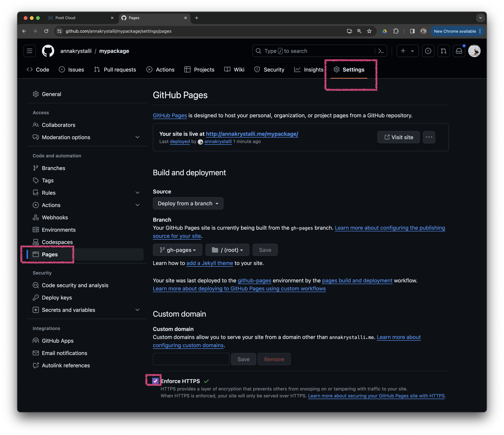Open the create-new dropdown arrow
504x435 pixels.
(x=412, y=51)
